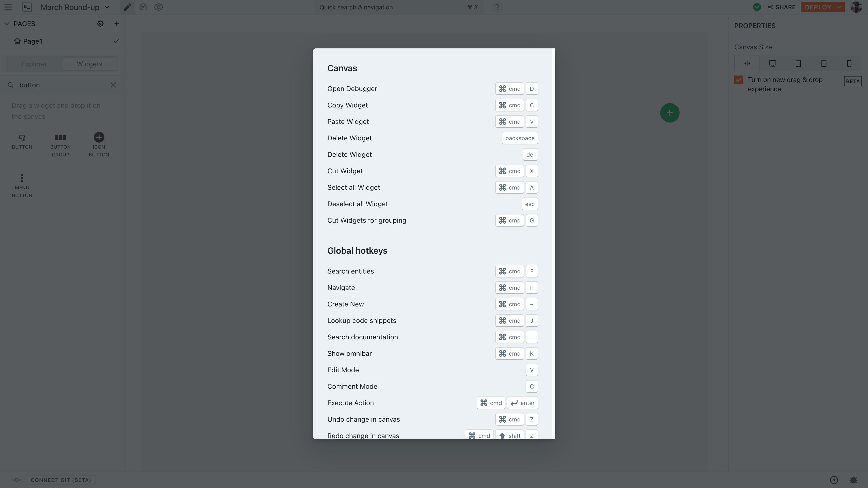This screenshot has width=868, height=488.
Task: Click 'Lookup code snippets' label
Action: coord(362,321)
